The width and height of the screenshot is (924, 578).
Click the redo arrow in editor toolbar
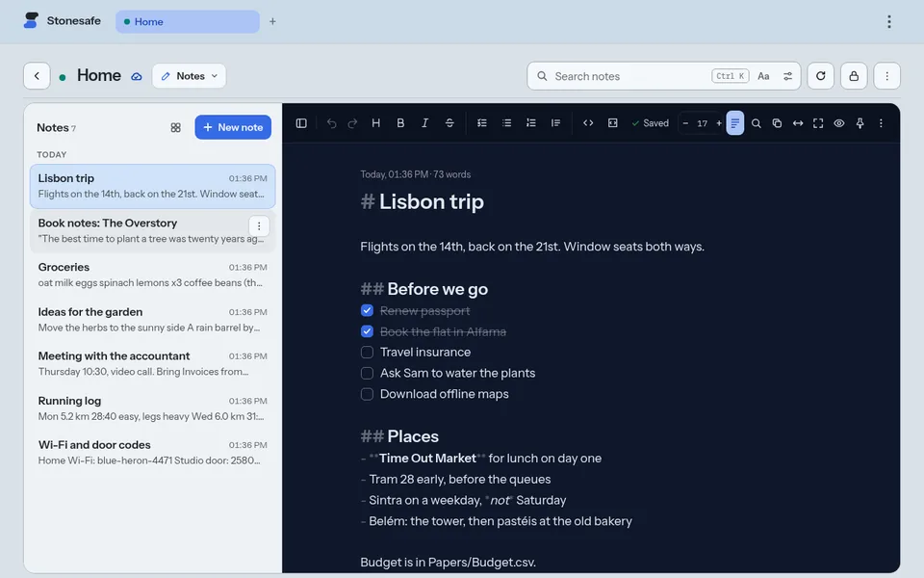[352, 123]
